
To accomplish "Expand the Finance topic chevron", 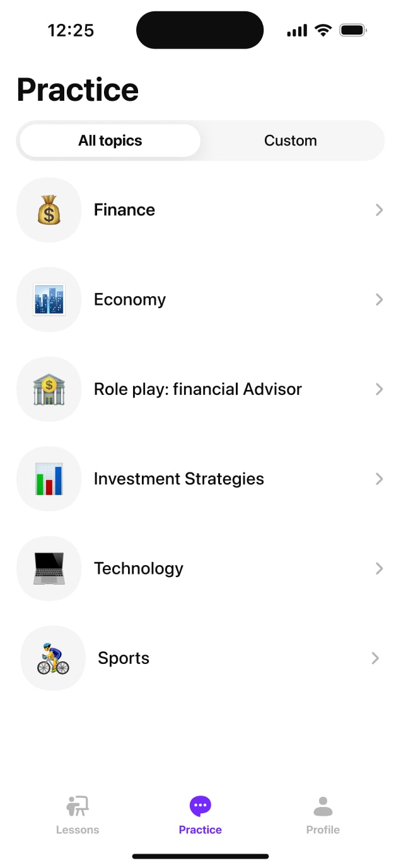I will [379, 210].
